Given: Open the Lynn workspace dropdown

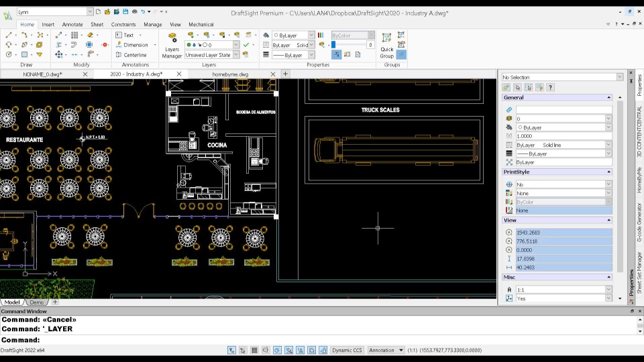Looking at the screenshot, I should (90, 11).
